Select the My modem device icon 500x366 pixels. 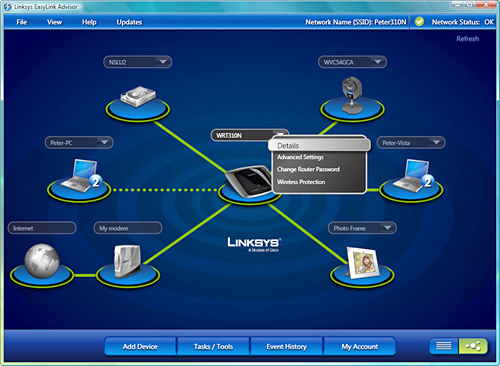click(x=128, y=262)
